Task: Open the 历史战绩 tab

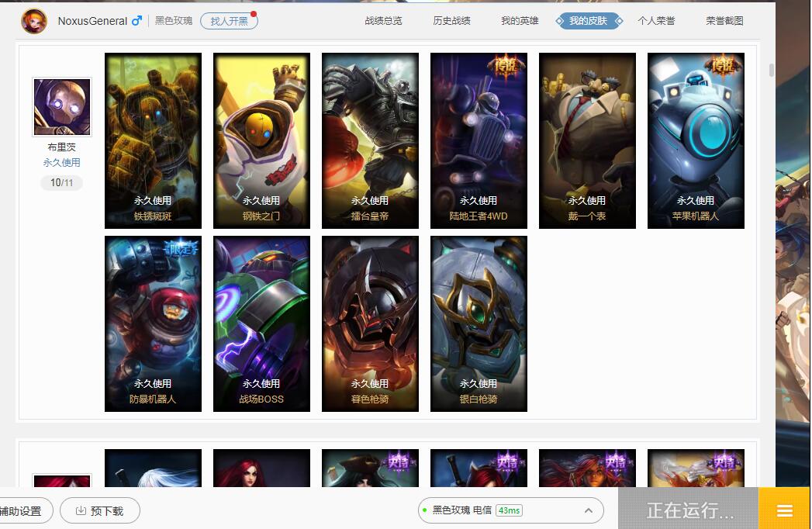Action: (x=451, y=21)
